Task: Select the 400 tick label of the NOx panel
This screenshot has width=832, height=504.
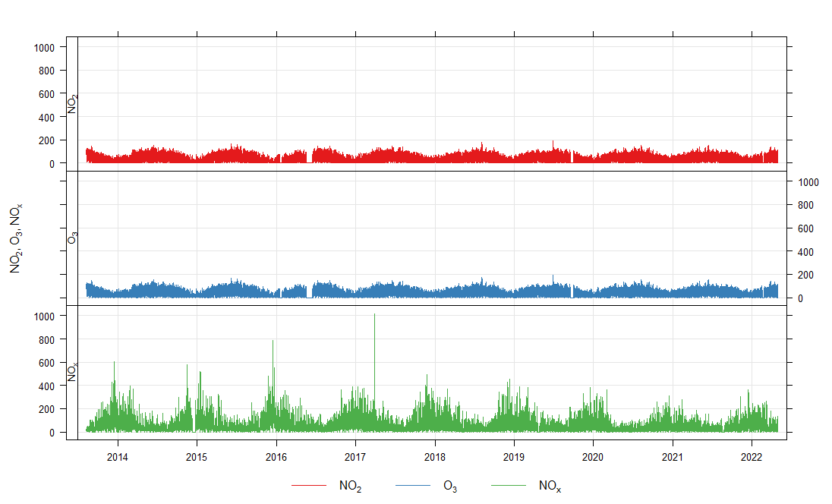Action: pyautogui.click(x=46, y=386)
